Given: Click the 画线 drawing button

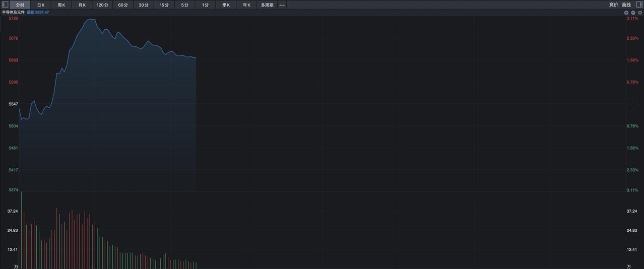Looking at the screenshot, I should coord(626,5).
